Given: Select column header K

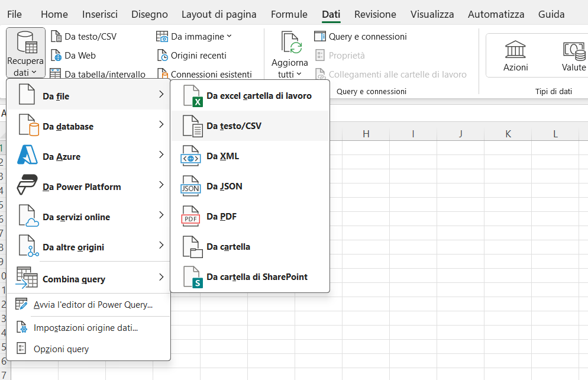Looking at the screenshot, I should click(x=508, y=134).
